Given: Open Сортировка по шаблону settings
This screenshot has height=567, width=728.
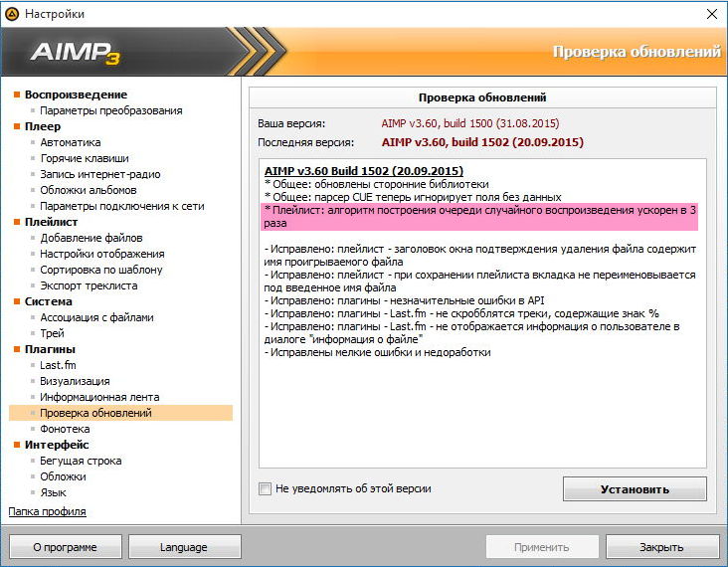Looking at the screenshot, I should 101,270.
